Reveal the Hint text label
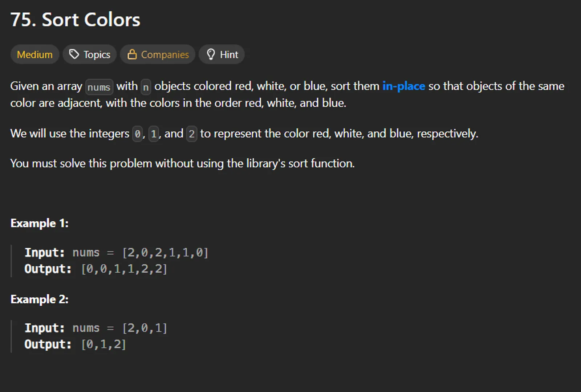Image resolution: width=581 pixels, height=392 pixels. (229, 54)
